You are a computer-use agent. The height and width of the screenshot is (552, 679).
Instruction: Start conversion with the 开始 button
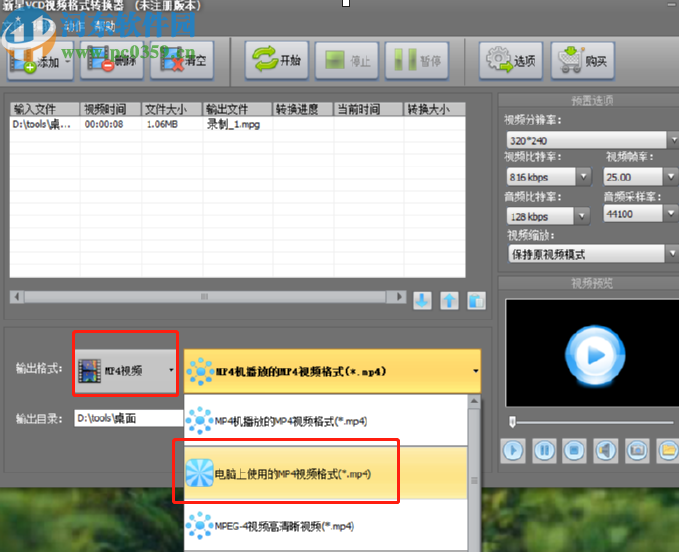pyautogui.click(x=277, y=60)
